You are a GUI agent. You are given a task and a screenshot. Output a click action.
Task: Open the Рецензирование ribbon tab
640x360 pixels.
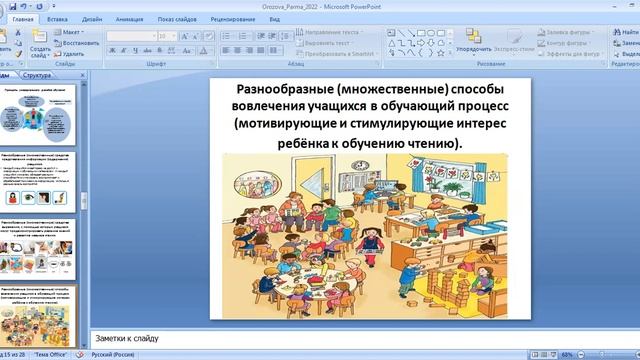point(233,19)
